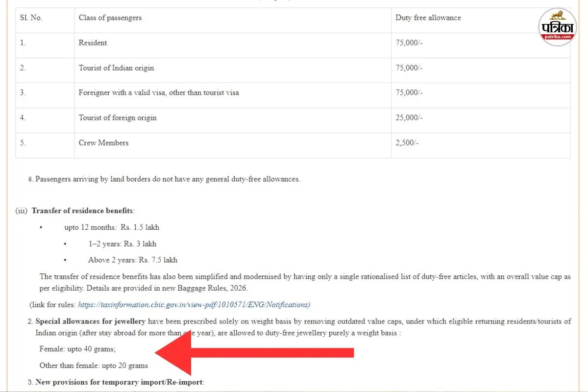
Task: Click the "Special allowances for jewellery" heading
Action: [90, 321]
